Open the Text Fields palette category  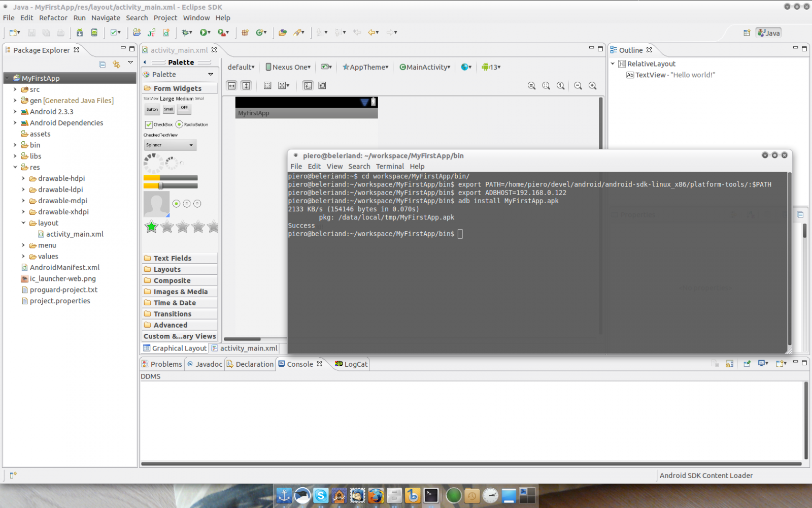point(172,258)
